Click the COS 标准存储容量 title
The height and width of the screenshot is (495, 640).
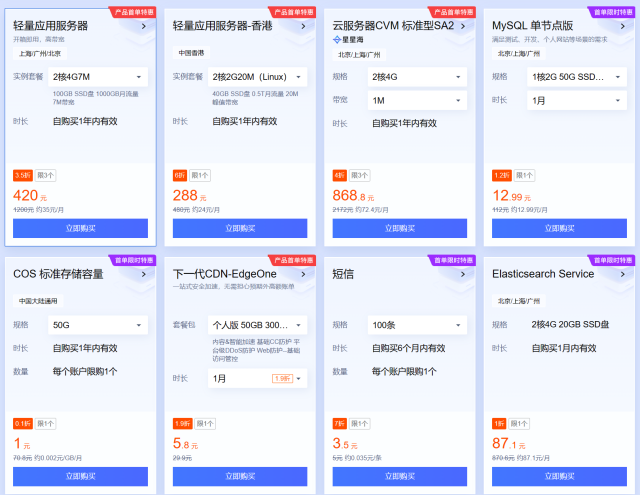pyautogui.click(x=58, y=274)
